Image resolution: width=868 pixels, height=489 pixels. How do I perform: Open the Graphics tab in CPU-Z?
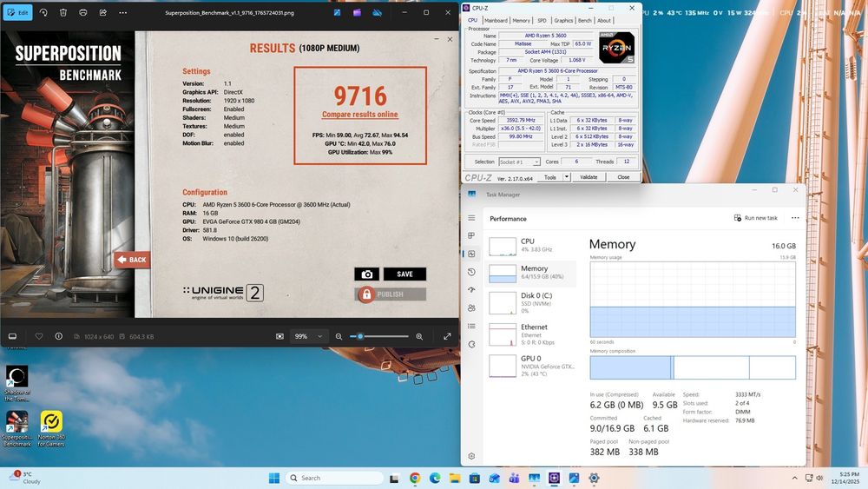[x=563, y=21]
